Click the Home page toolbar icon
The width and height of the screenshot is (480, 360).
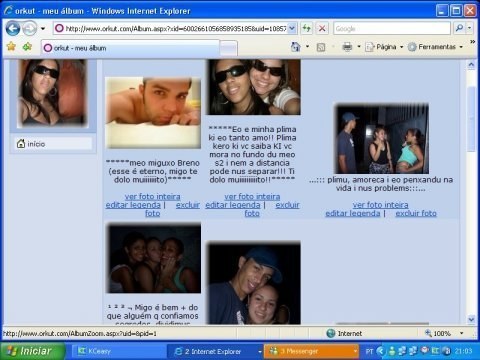coord(296,47)
